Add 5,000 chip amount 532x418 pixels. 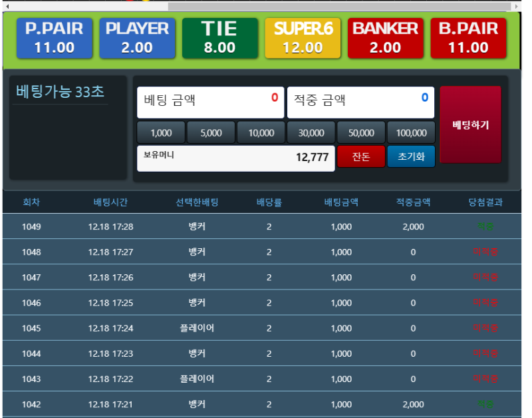coord(211,132)
